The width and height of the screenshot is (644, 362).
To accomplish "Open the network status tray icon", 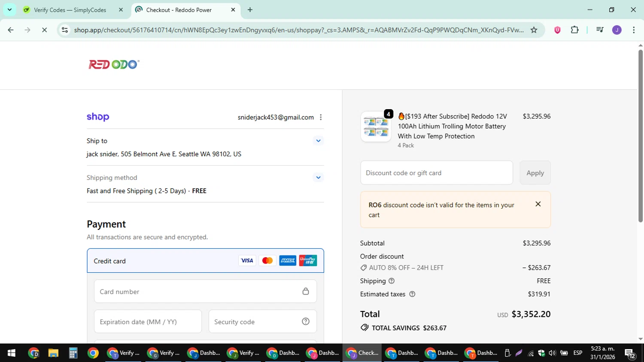I will [x=531, y=353].
